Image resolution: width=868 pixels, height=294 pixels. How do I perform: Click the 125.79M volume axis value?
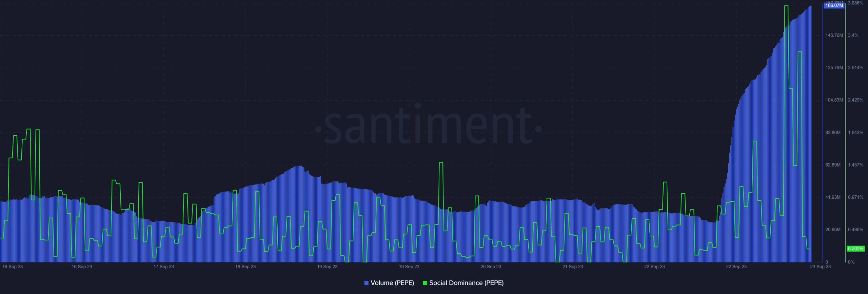tap(834, 68)
